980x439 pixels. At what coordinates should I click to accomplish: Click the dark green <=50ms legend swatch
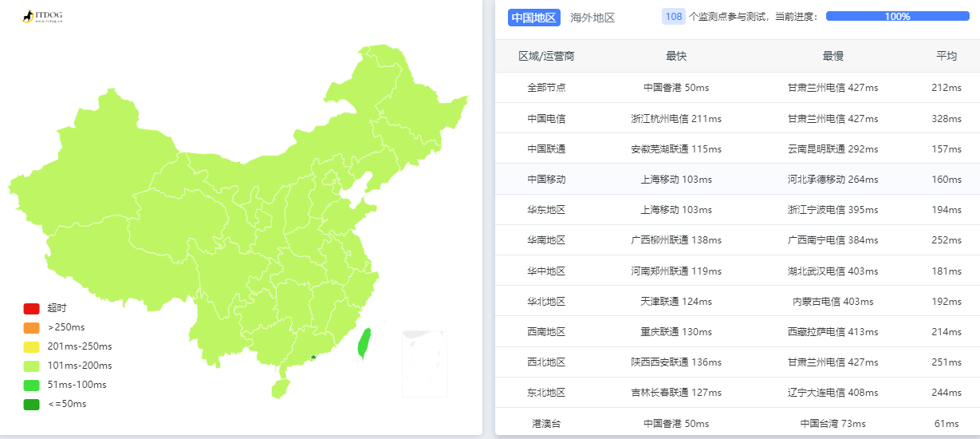tap(31, 404)
